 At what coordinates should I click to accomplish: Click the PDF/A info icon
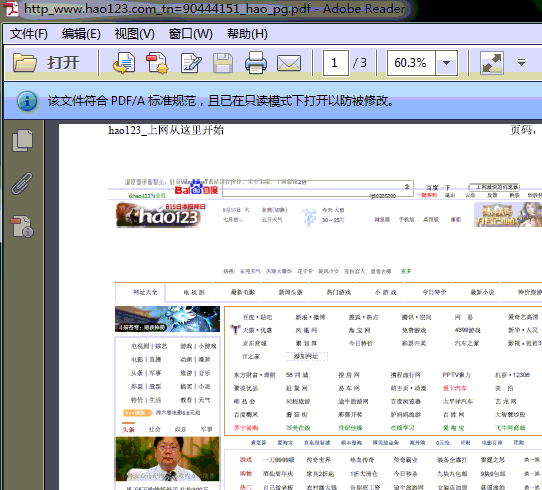pos(28,102)
